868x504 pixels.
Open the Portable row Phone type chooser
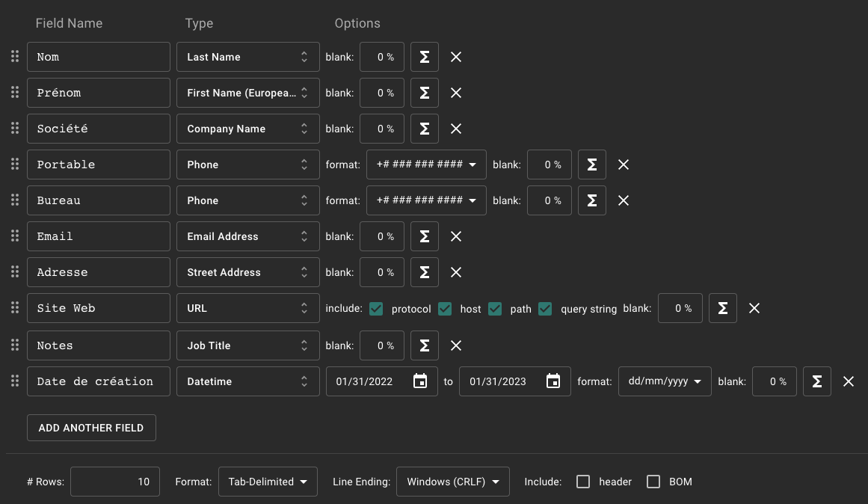pyautogui.click(x=248, y=165)
